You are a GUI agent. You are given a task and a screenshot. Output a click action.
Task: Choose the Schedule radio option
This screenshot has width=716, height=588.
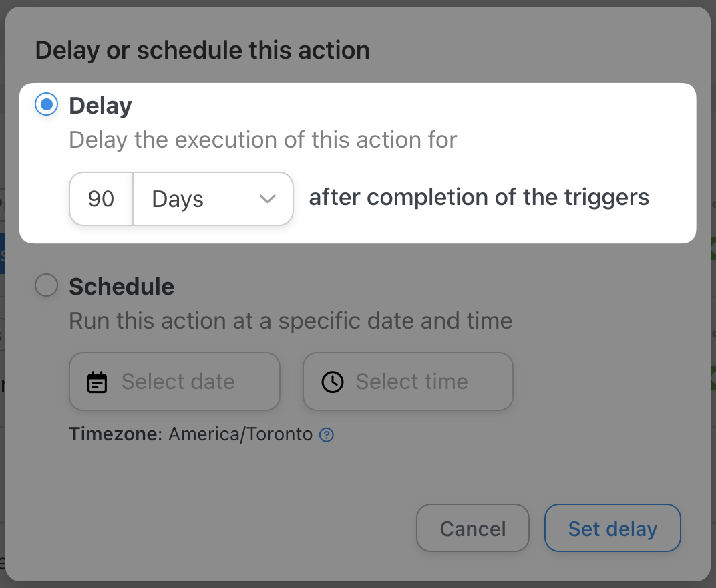pyautogui.click(x=46, y=286)
